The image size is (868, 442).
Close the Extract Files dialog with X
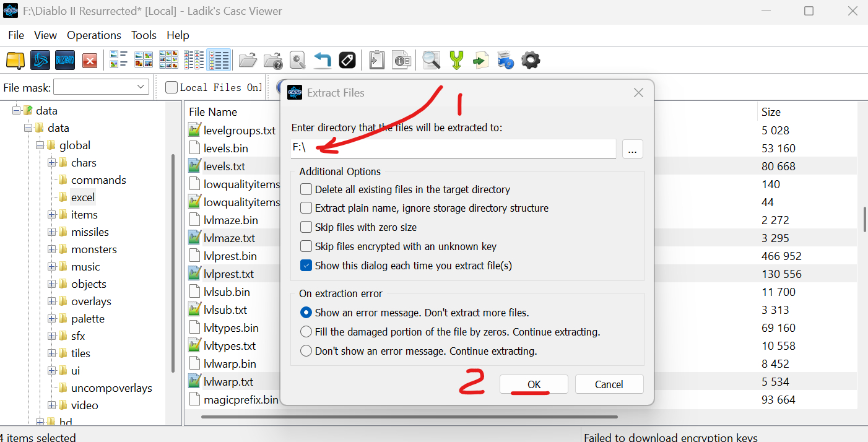(x=638, y=93)
